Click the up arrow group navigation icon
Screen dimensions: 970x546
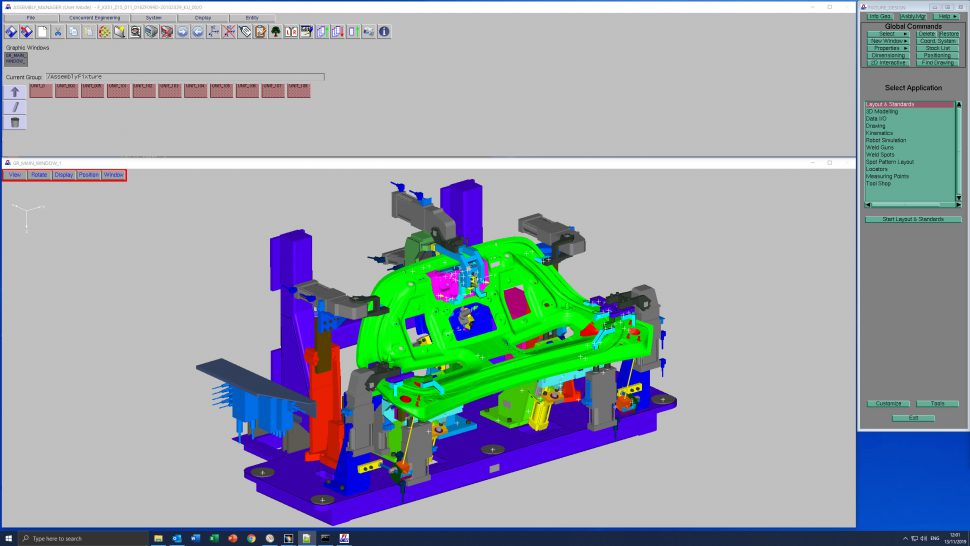[15, 92]
